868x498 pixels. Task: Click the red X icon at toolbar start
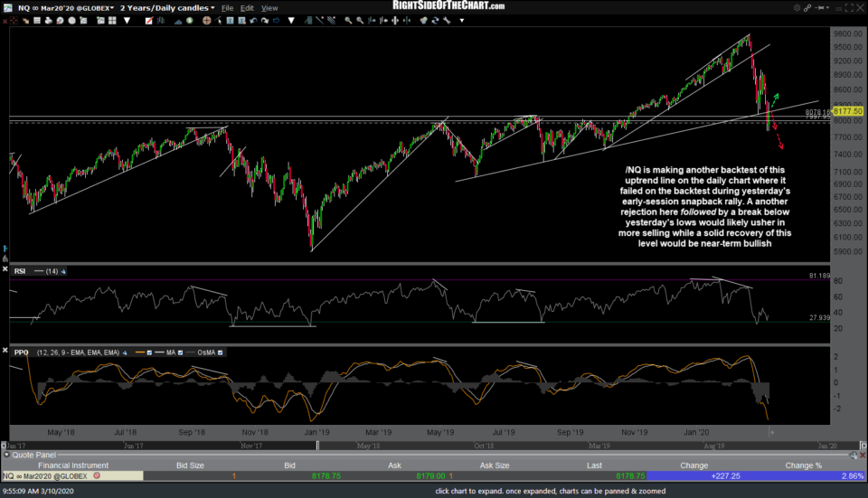(x=5, y=21)
